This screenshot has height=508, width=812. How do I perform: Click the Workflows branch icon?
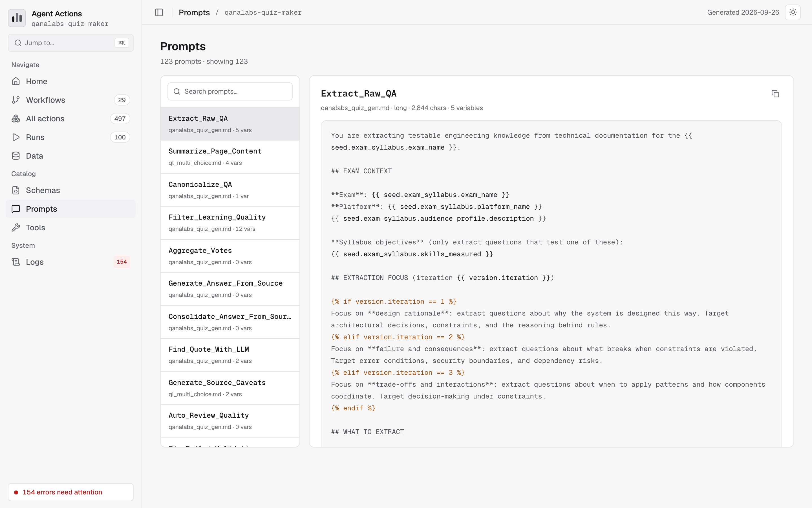[16, 100]
